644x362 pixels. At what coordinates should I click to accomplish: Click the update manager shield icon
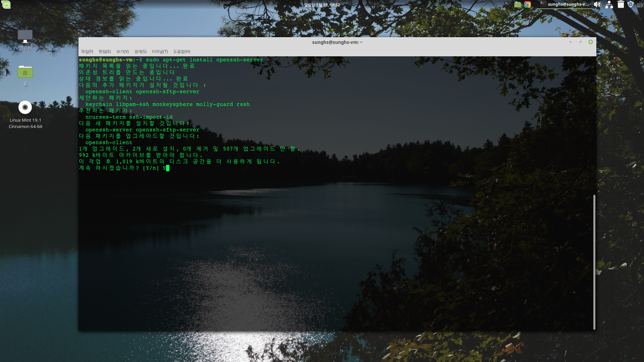[630, 4]
